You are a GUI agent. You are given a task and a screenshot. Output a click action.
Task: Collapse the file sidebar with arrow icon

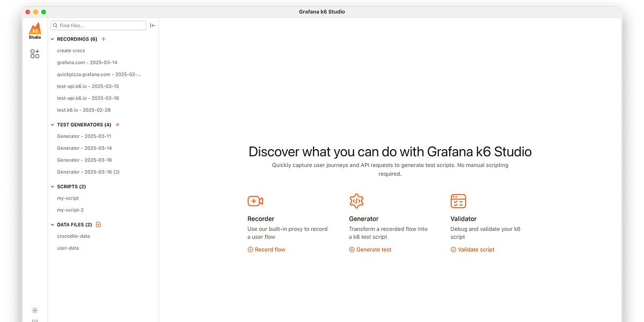153,25
